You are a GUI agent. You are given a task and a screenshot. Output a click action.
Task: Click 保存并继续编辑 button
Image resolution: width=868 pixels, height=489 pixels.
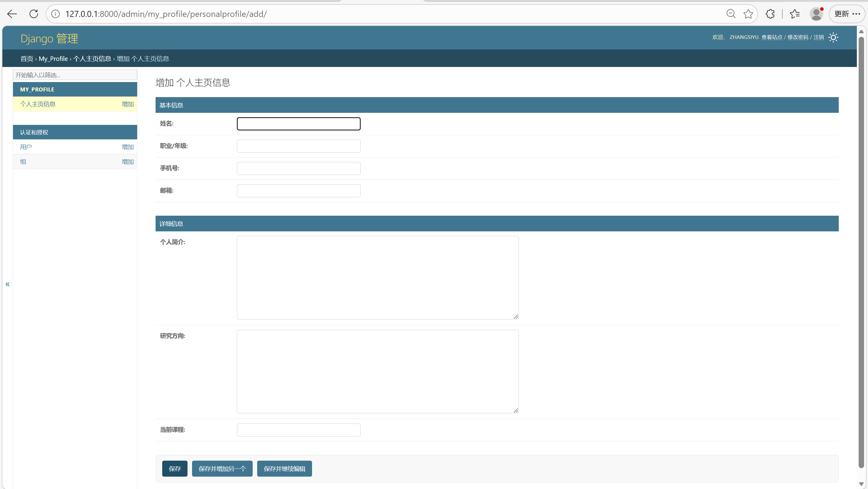pos(284,469)
